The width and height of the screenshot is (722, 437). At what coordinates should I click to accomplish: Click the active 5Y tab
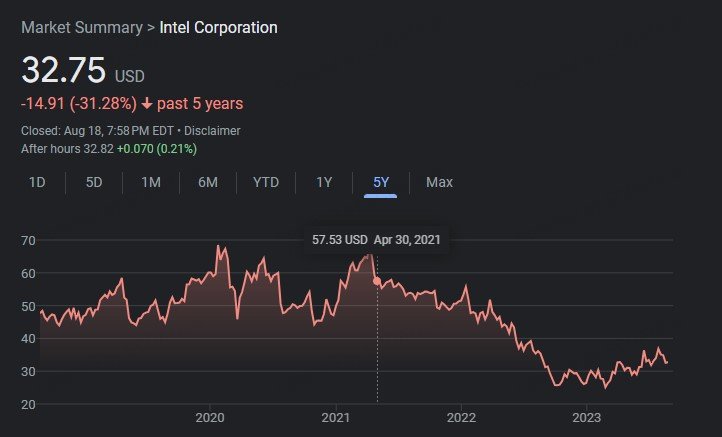coord(381,182)
